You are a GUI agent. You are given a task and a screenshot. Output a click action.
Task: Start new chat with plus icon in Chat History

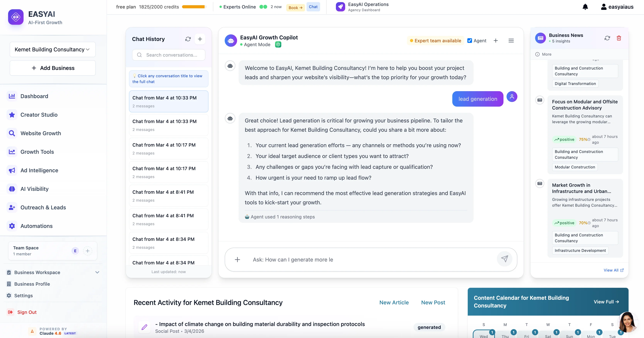(x=200, y=39)
